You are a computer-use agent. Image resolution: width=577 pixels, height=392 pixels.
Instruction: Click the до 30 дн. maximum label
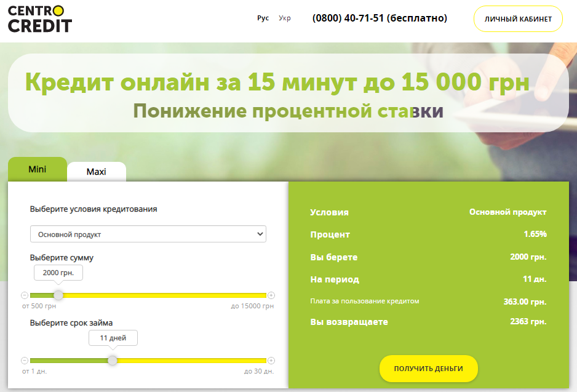click(x=259, y=371)
